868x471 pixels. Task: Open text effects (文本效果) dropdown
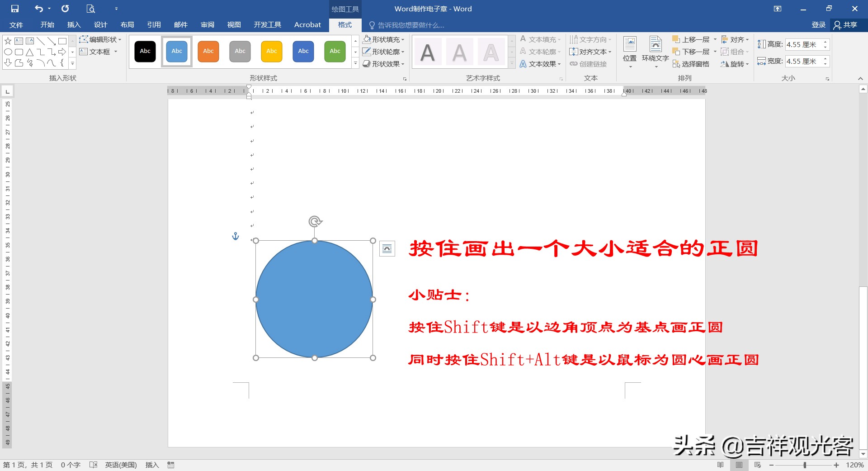(540, 64)
